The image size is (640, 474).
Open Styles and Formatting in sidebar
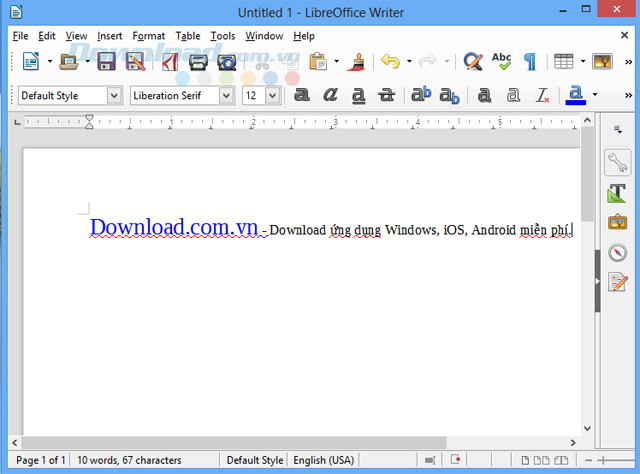(x=618, y=193)
